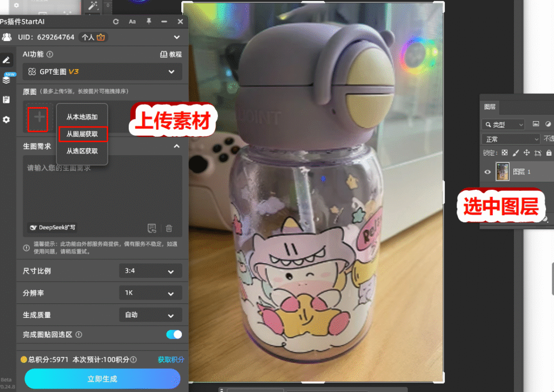
Task: Choose 从本地添加 menu entry
Action: click(x=82, y=117)
